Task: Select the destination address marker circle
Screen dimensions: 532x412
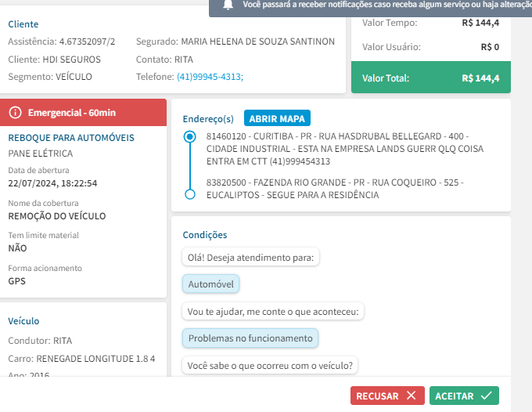Action: click(189, 194)
